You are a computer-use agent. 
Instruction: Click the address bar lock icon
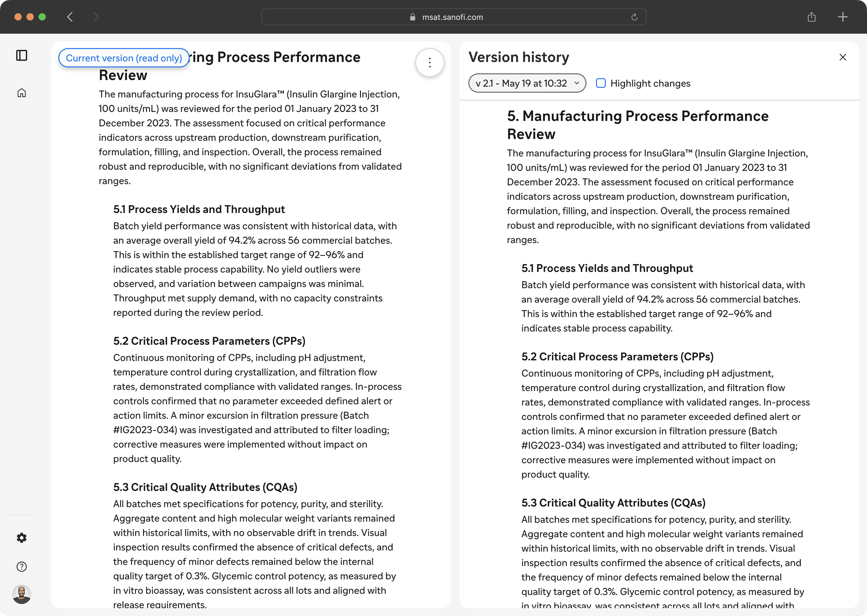tap(413, 17)
